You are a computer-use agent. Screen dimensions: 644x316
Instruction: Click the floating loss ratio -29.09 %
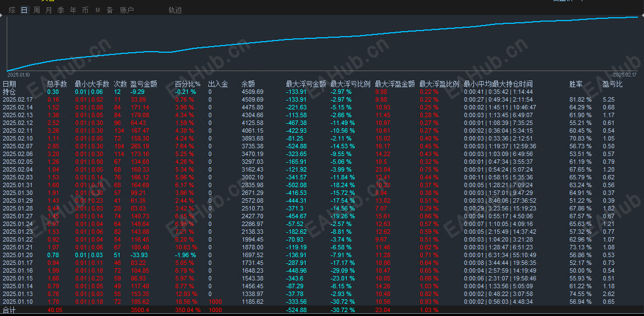pos(343,271)
